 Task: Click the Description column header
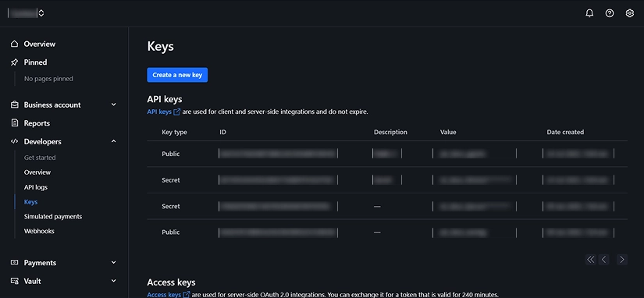tap(390, 132)
